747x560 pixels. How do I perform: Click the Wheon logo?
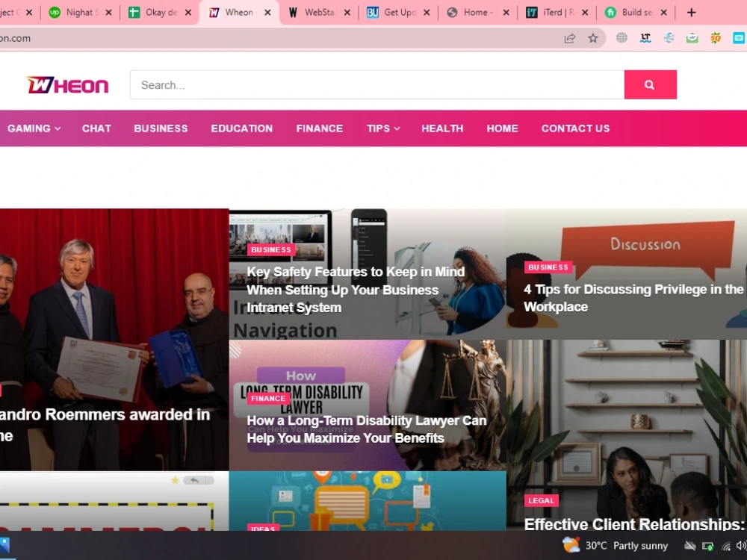(x=68, y=85)
